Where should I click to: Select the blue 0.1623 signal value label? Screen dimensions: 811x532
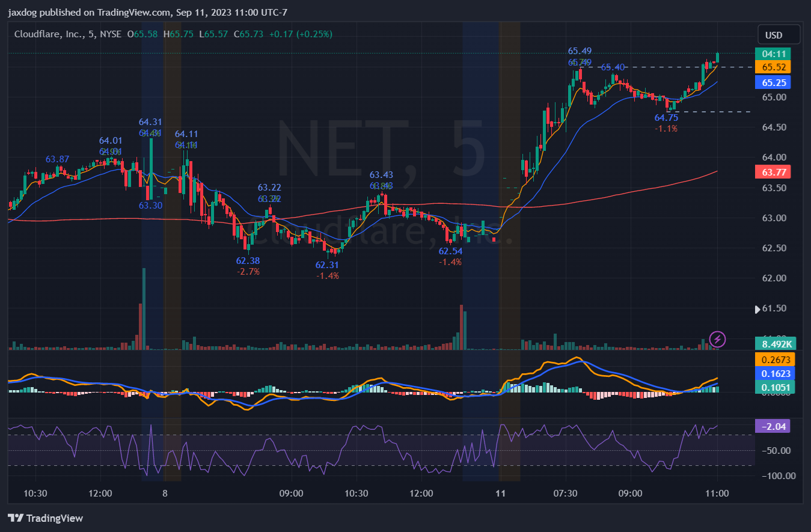(x=775, y=373)
